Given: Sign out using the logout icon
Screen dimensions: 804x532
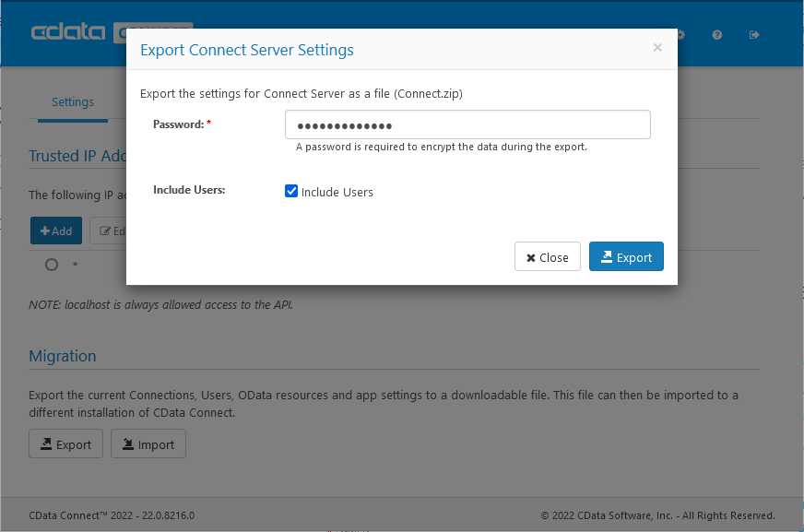Looking at the screenshot, I should (754, 34).
